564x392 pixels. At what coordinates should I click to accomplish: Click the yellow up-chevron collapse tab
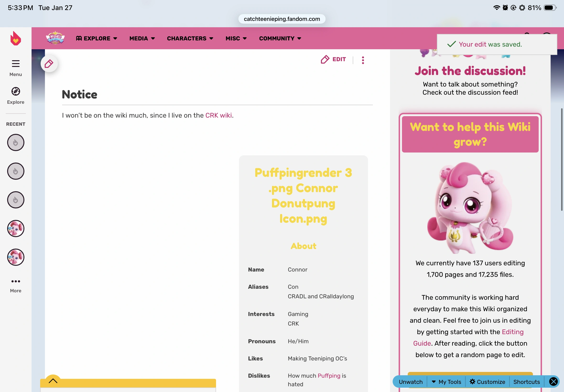click(53, 381)
